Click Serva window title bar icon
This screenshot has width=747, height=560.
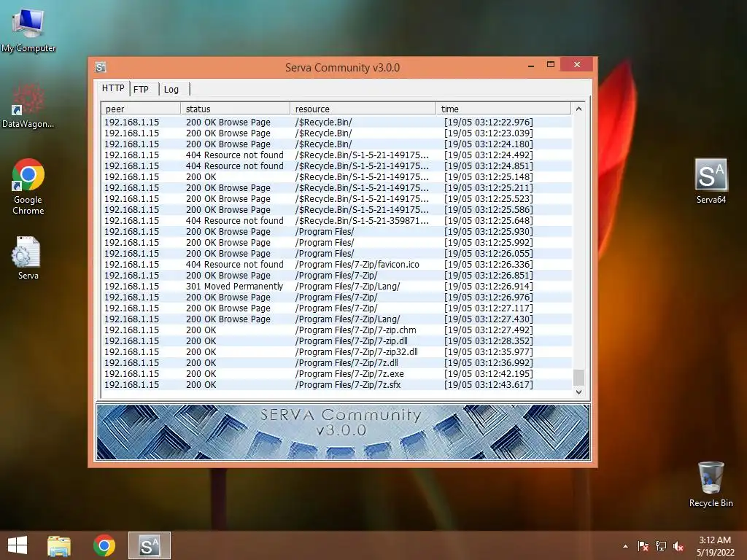[x=101, y=67]
